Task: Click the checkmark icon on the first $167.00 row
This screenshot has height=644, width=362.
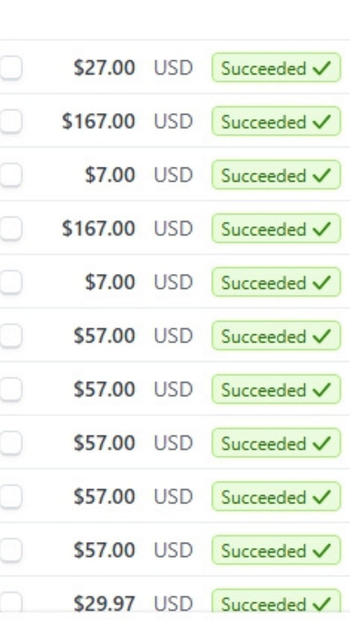Action: (x=321, y=122)
